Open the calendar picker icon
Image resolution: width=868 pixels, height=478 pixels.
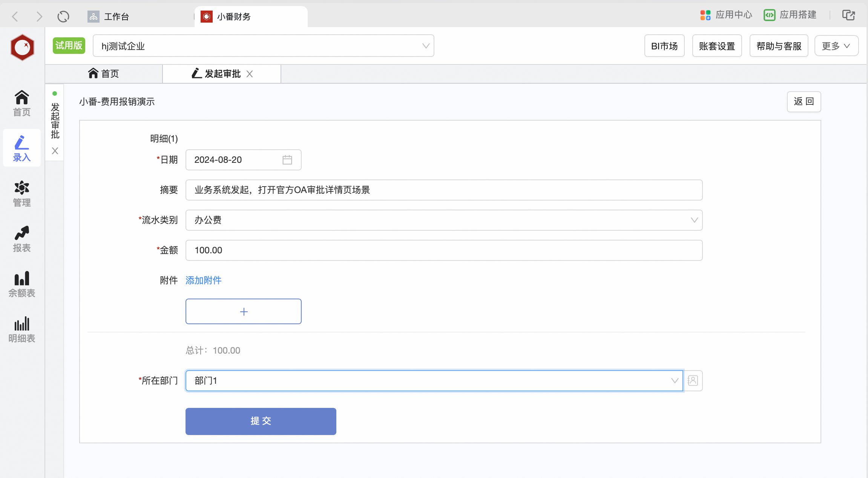(x=287, y=160)
